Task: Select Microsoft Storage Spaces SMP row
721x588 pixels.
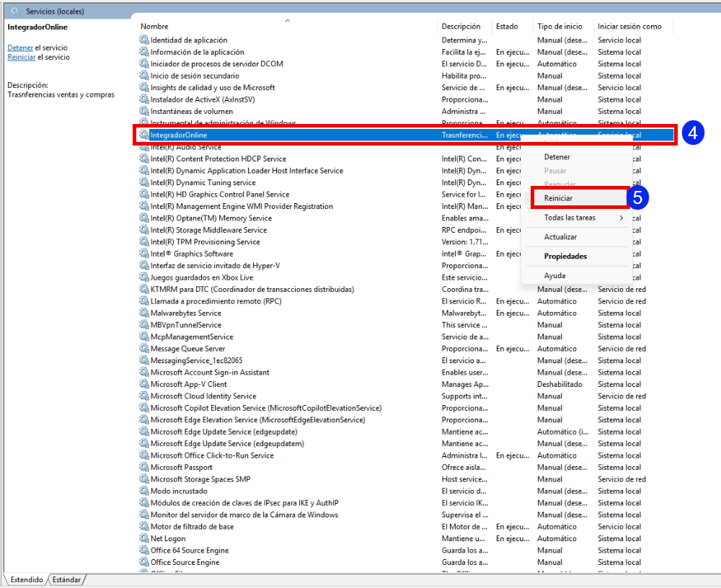Action: tap(407, 479)
